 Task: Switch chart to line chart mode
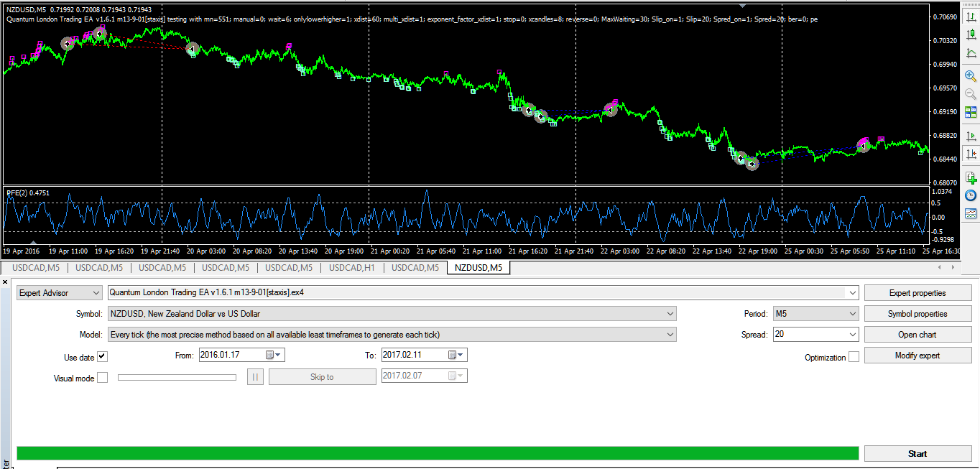pos(971,53)
